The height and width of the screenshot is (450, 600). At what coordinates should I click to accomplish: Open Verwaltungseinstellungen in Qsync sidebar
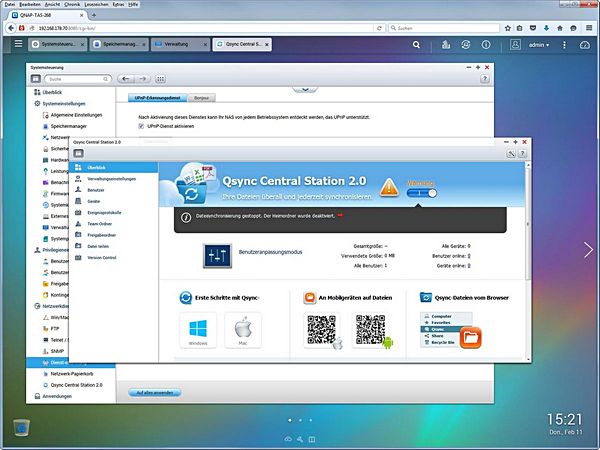click(114, 179)
